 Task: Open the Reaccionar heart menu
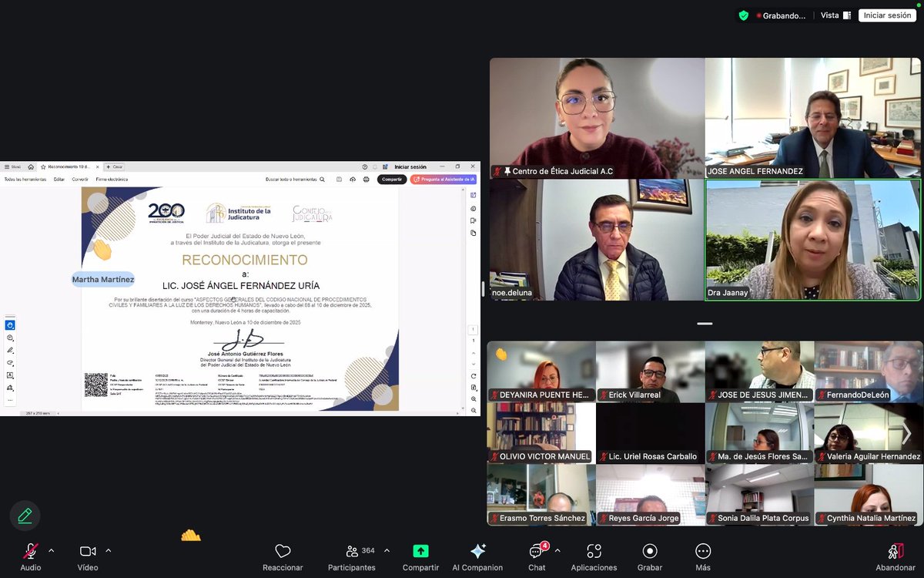tap(283, 556)
